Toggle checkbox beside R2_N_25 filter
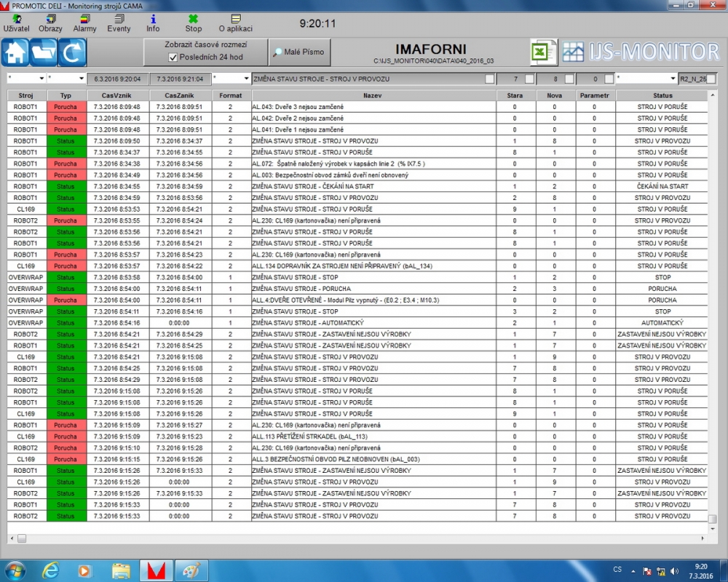 click(x=711, y=79)
